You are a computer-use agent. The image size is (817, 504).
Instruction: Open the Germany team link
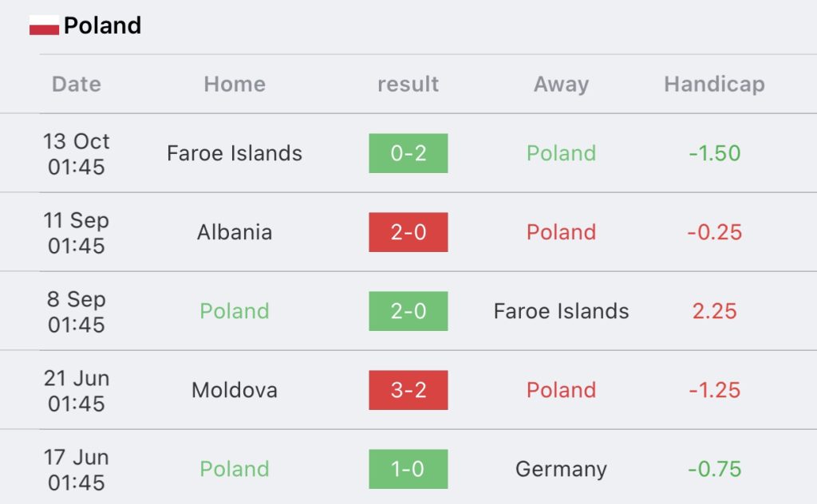(561, 470)
